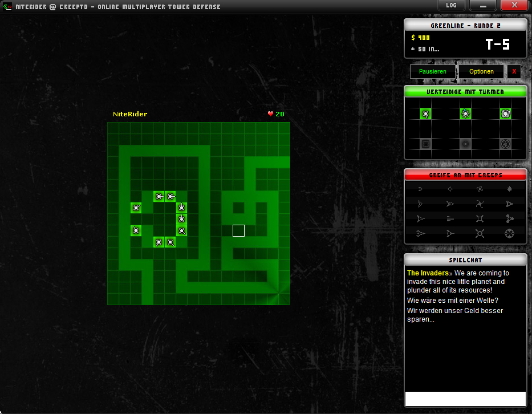Screen dimensions: 532x414
Task: Send the fish-shaped ship creep in bottom row
Action: point(420,233)
